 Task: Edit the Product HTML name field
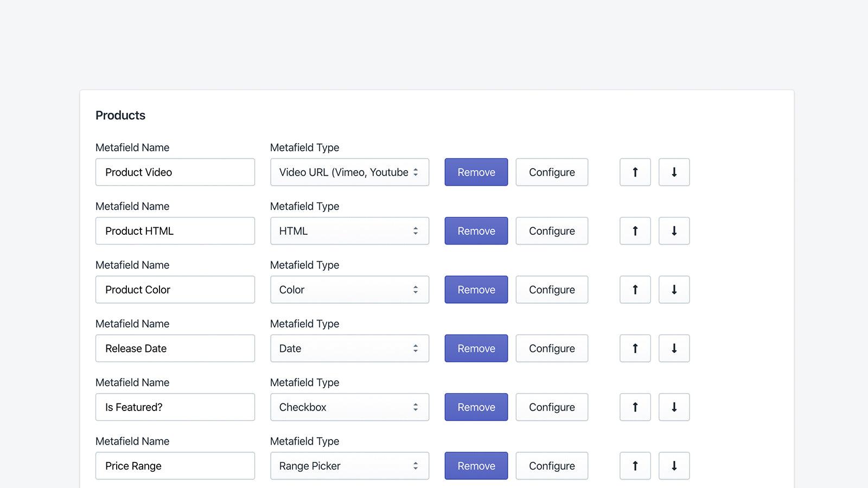point(175,230)
